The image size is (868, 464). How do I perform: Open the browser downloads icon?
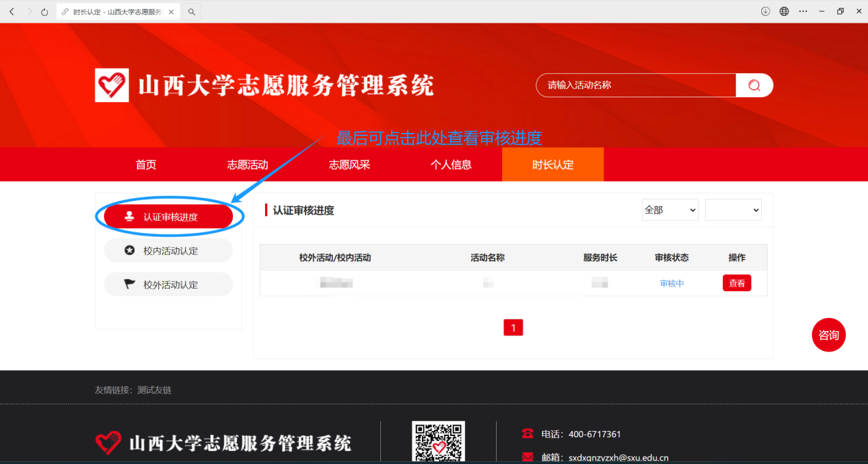pyautogui.click(x=766, y=12)
